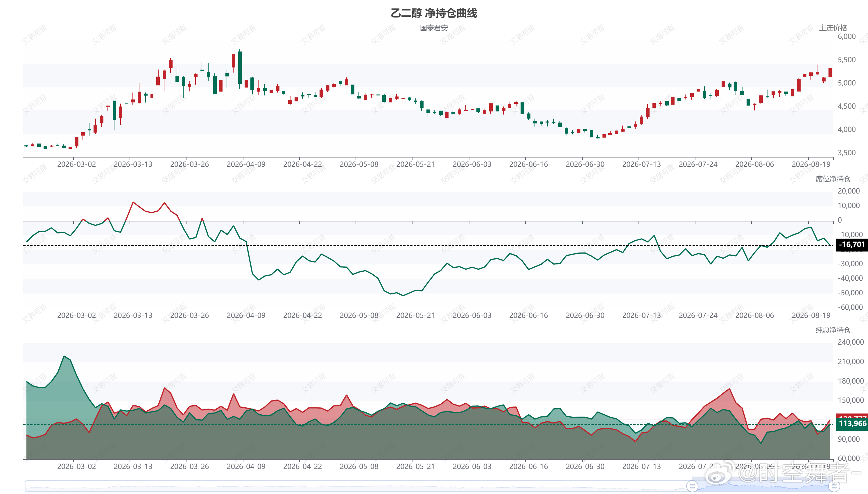The height and width of the screenshot is (494, 868).
Task: Click the highlighted selected range in zoom slider
Action: point(763,486)
